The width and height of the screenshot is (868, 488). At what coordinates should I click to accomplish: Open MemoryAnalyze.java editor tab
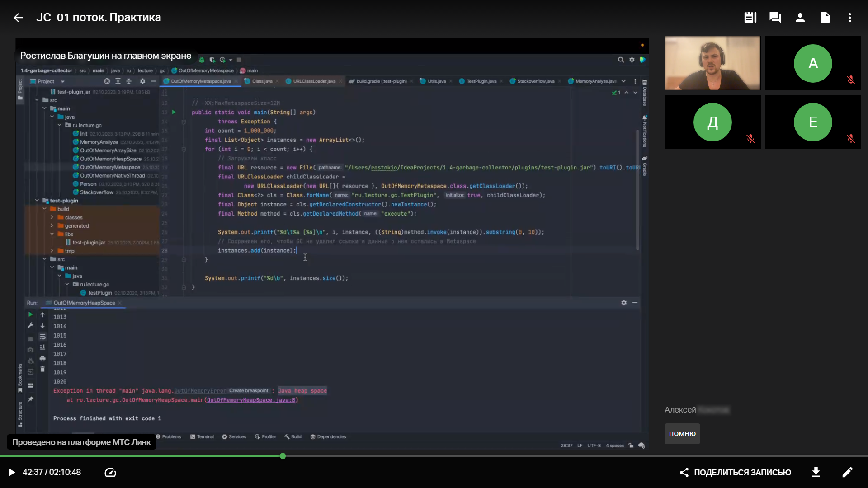(595, 81)
